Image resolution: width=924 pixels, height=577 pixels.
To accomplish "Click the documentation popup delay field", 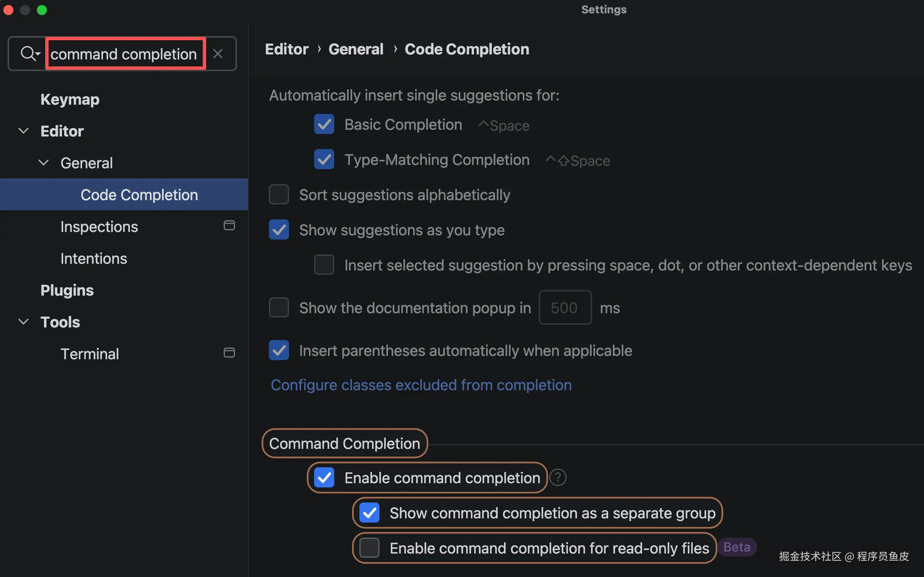I will pyautogui.click(x=565, y=308).
